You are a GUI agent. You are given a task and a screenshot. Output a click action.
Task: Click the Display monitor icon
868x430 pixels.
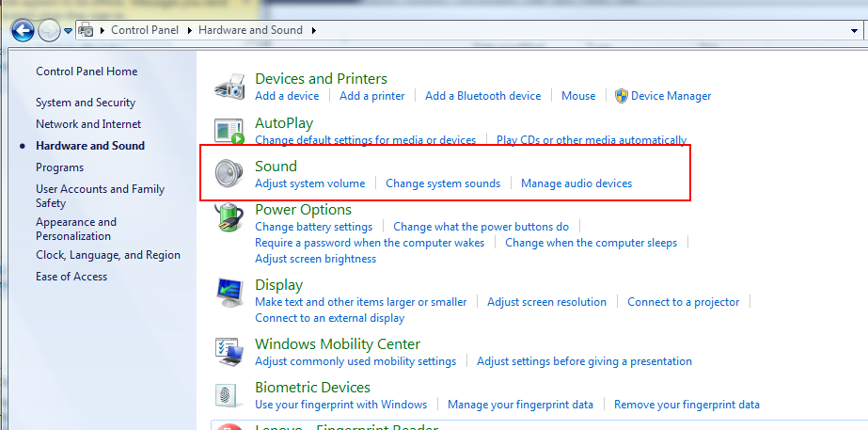click(x=229, y=293)
